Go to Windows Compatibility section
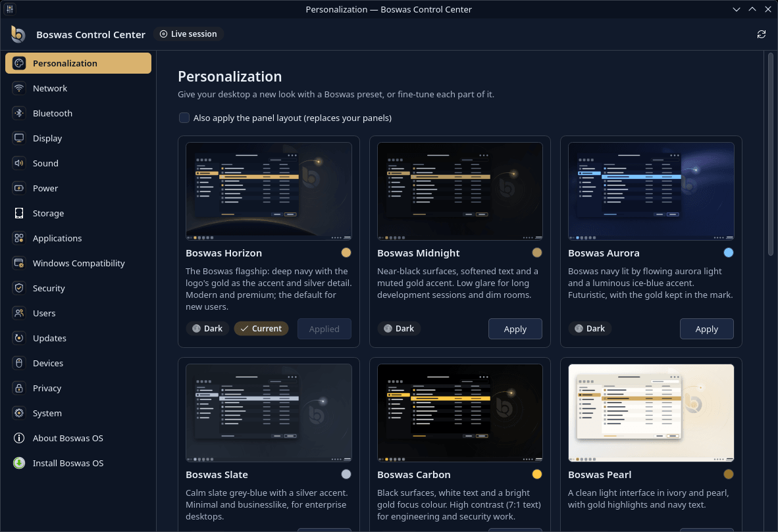This screenshot has height=532, width=778. 78,263
